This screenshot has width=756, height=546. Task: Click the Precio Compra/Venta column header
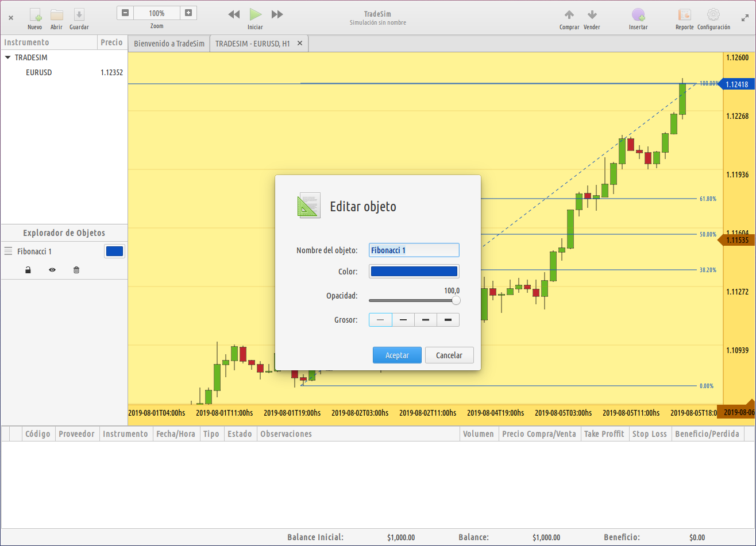coord(539,434)
